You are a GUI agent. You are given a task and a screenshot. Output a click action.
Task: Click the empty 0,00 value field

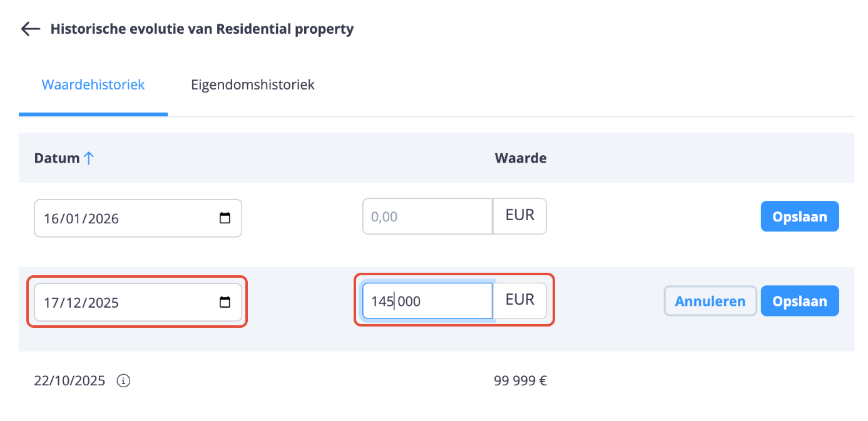(x=427, y=216)
